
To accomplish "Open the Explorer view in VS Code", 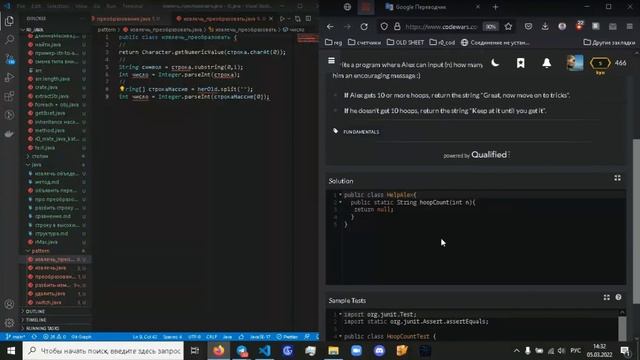I will [9, 21].
